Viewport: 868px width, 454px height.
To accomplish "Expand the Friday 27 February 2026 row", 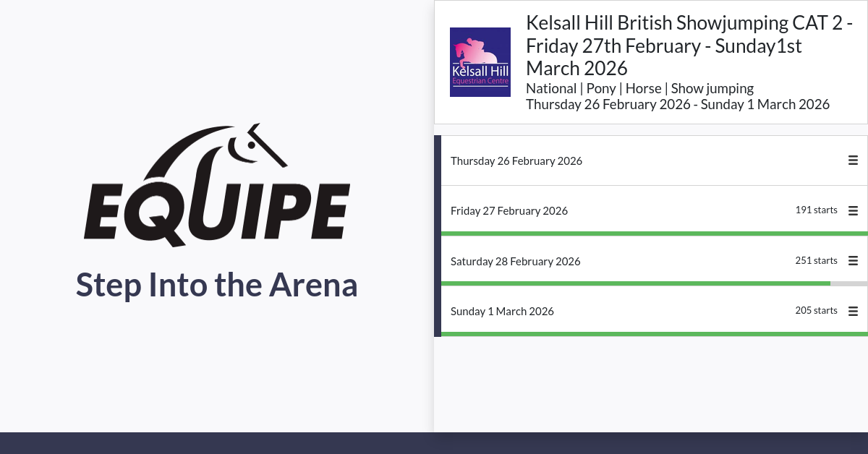I will [x=509, y=211].
